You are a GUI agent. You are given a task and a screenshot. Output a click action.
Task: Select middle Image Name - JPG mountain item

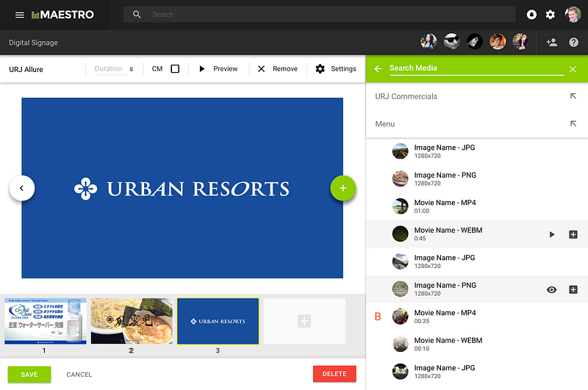pos(476,261)
